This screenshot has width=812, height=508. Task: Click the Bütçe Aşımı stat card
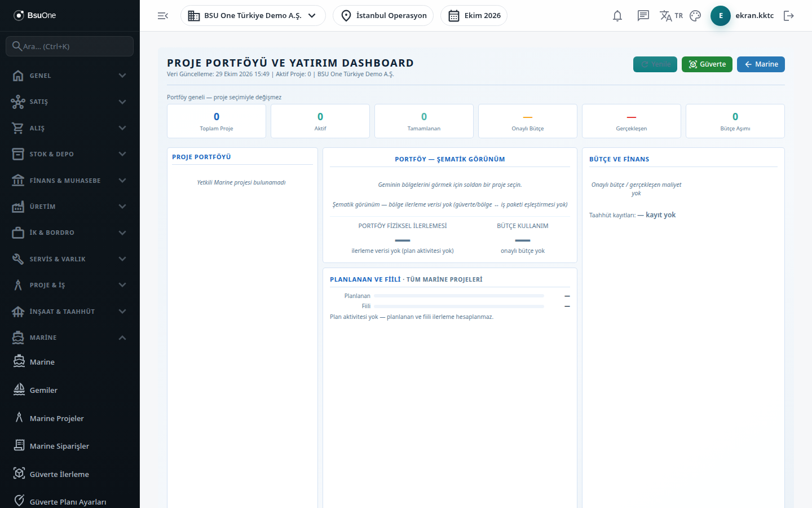tap(735, 121)
